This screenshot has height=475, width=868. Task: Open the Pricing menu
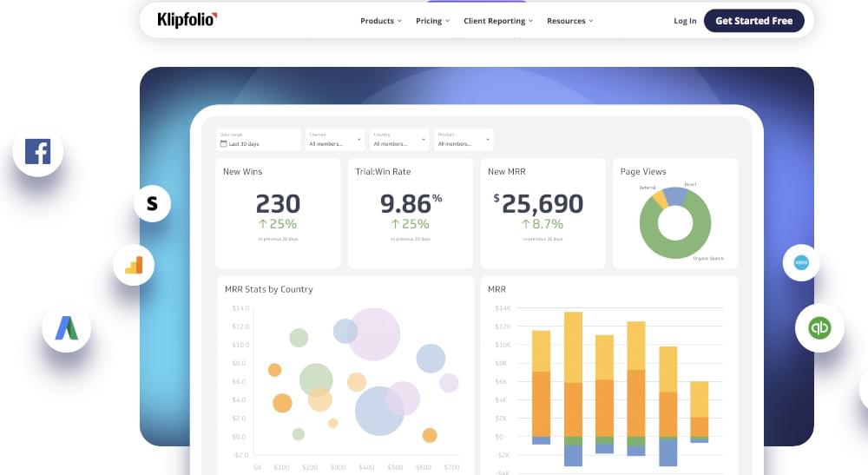point(432,21)
